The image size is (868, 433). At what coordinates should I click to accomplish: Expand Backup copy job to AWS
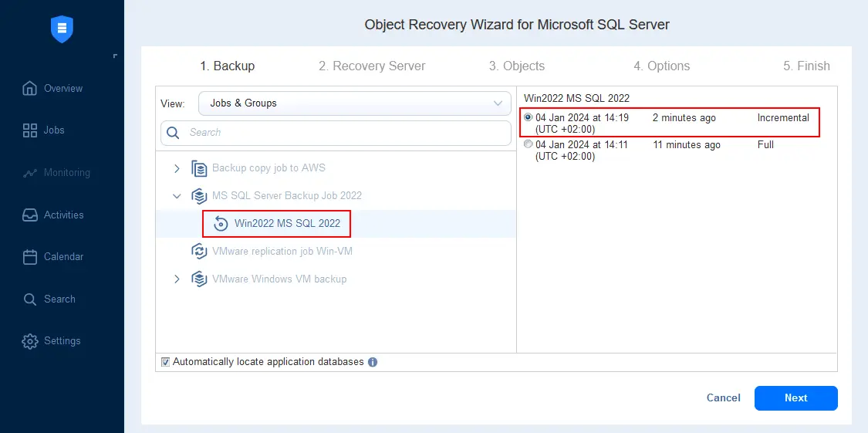177,168
